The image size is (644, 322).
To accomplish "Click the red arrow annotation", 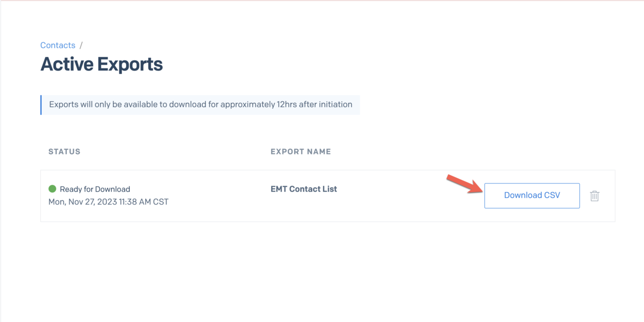I will [465, 183].
